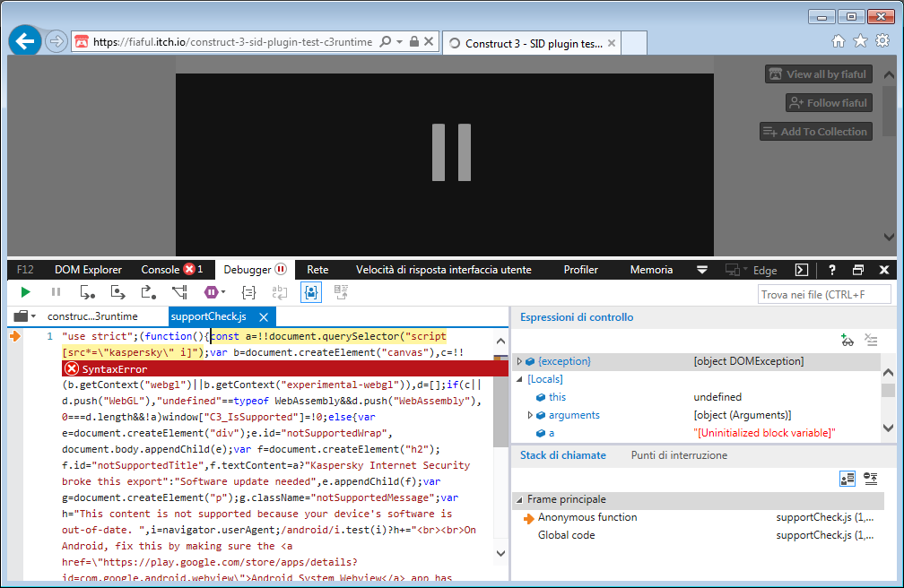Switch to the Rete tab

pos(317,270)
